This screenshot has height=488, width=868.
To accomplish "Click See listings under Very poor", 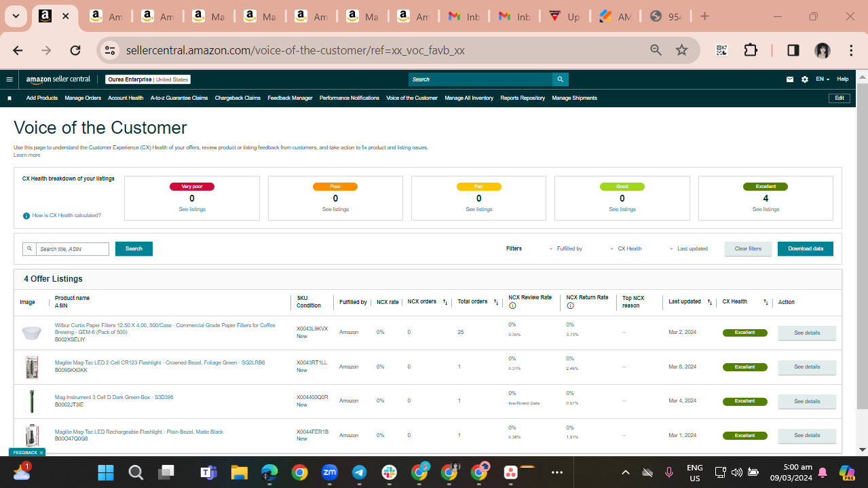I will tap(192, 209).
